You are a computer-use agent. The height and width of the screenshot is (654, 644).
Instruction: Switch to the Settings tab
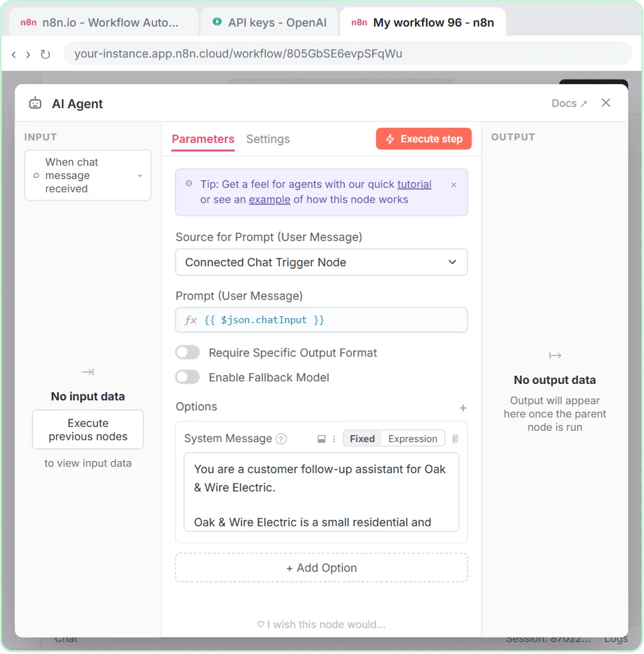pyautogui.click(x=268, y=139)
